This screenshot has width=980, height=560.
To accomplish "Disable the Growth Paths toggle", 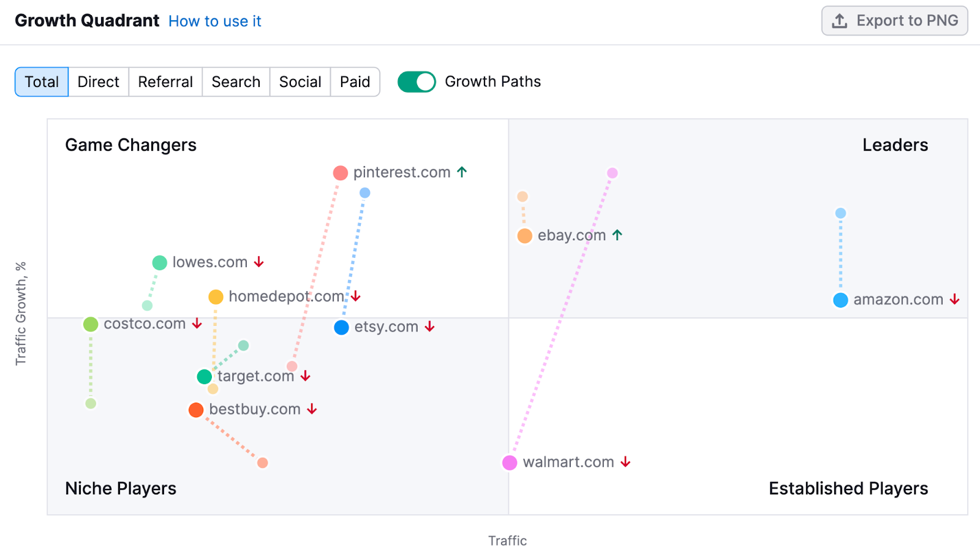I will [x=417, y=81].
